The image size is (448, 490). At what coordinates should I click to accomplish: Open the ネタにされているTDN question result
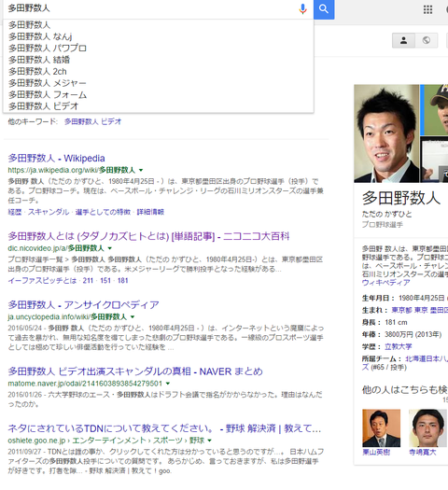tap(164, 428)
